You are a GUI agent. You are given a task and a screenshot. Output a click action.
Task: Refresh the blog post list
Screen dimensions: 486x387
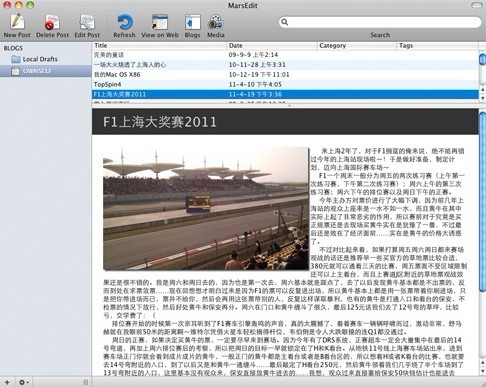125,22
